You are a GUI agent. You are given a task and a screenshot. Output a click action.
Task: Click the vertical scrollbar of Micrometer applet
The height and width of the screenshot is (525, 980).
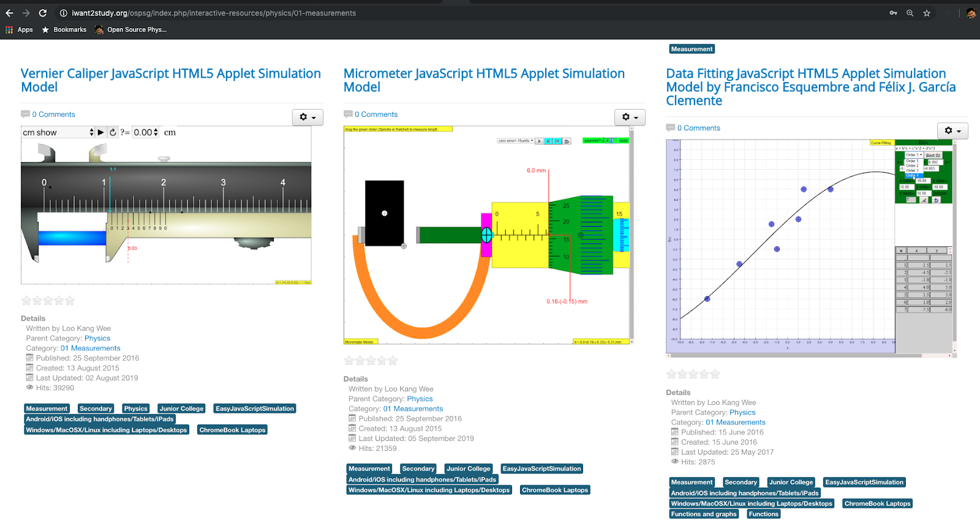pos(631,235)
